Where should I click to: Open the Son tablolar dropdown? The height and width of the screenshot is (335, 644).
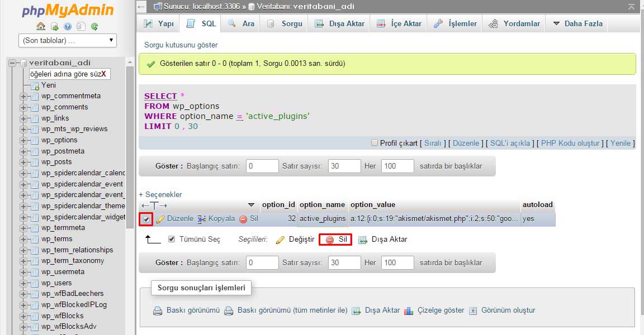click(67, 40)
